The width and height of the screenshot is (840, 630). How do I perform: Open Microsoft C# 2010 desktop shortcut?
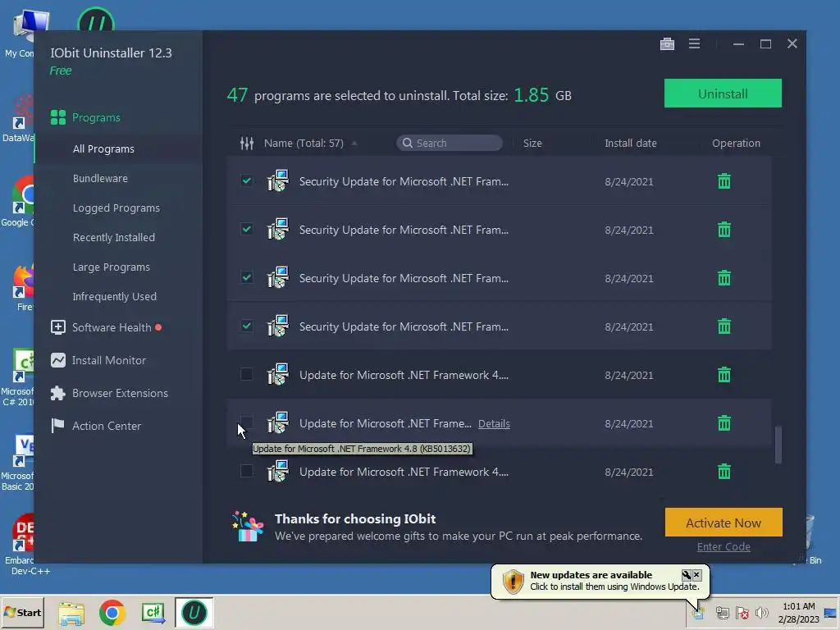coord(18,377)
